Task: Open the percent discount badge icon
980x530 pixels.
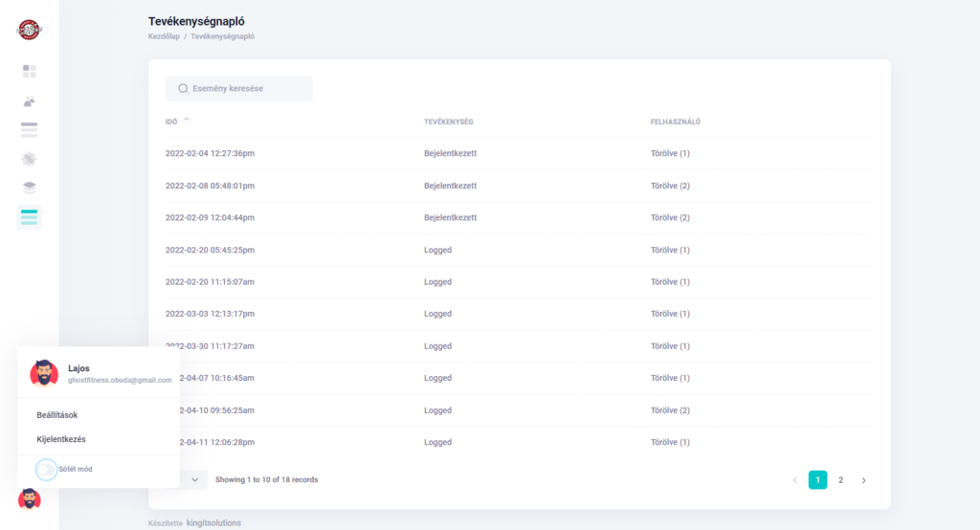Action: coord(29,159)
